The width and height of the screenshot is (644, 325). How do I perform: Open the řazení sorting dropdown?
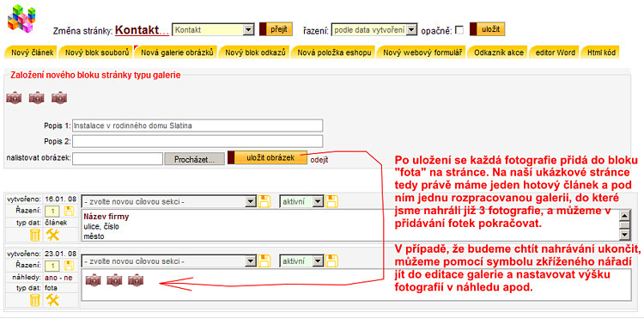pyautogui.click(x=374, y=29)
